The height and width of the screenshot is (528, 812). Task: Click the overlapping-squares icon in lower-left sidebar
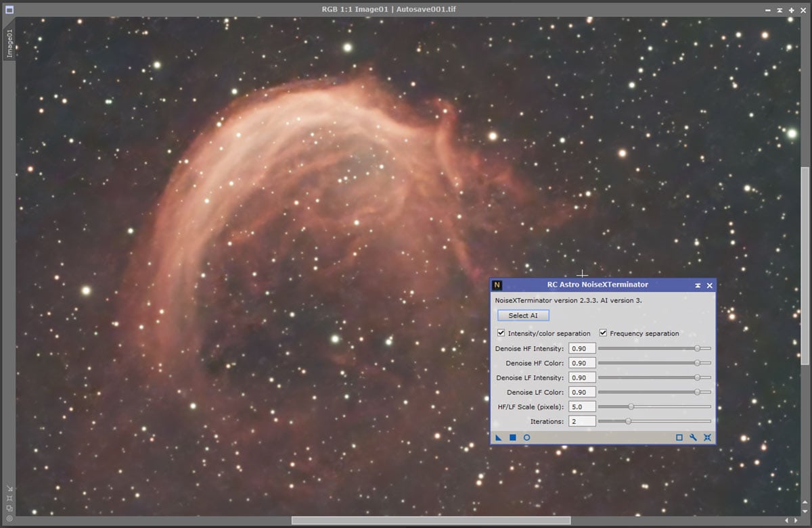tap(9, 508)
